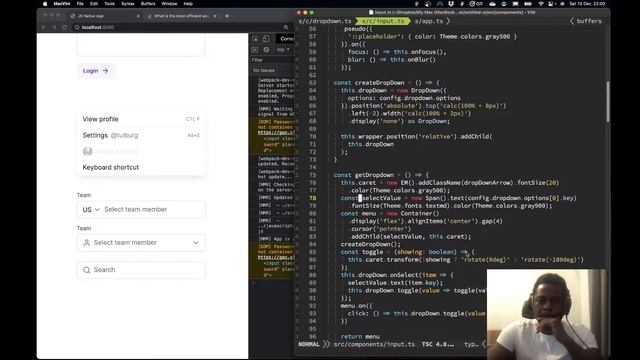Click 'return menu' on code line 96
This screenshot has width=640, height=360.
360,337
